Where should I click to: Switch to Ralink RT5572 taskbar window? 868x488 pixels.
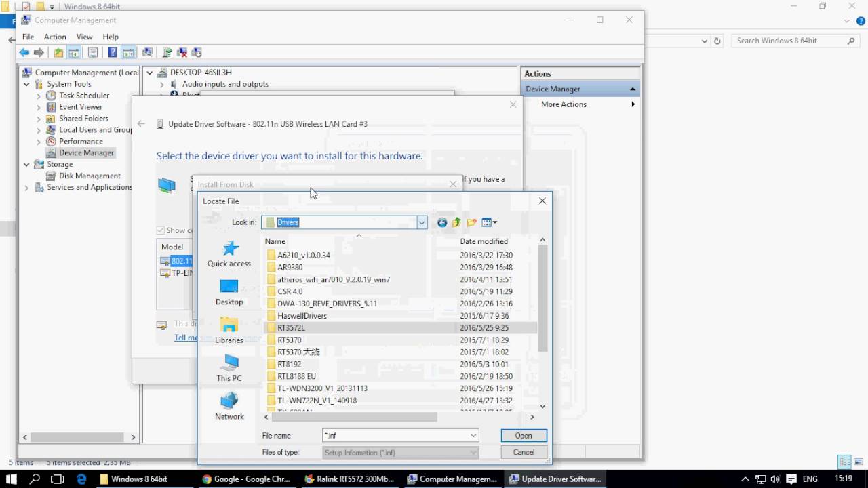pos(350,479)
